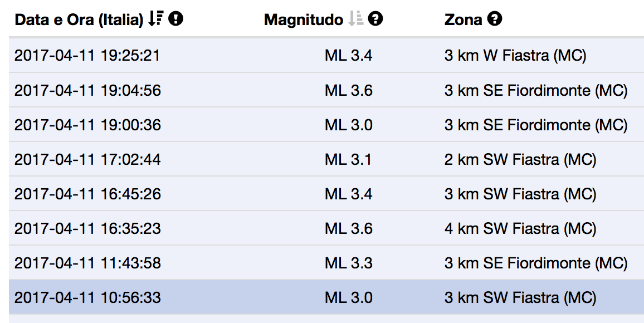
Task: Open the 11:43:58 earthquake event
Action: (326, 263)
